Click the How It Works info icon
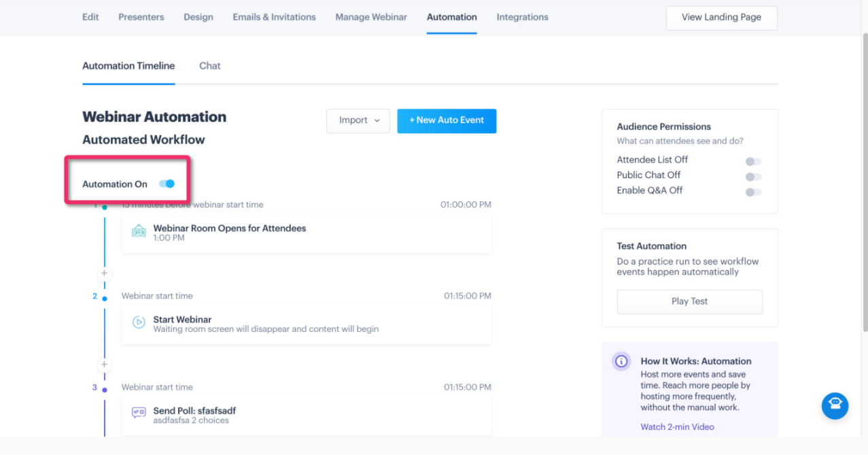The width and height of the screenshot is (868, 455). point(621,362)
